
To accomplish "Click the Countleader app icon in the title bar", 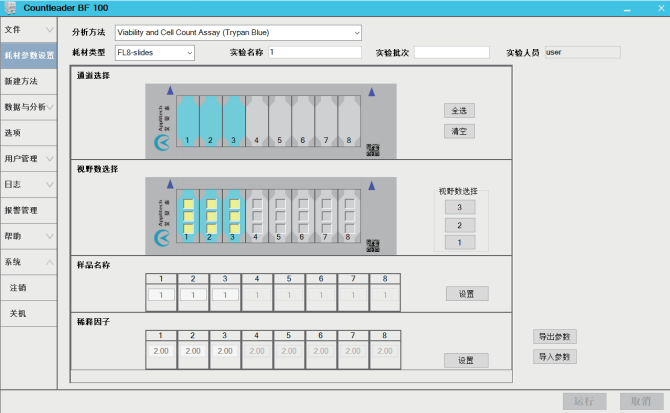I will [11, 7].
